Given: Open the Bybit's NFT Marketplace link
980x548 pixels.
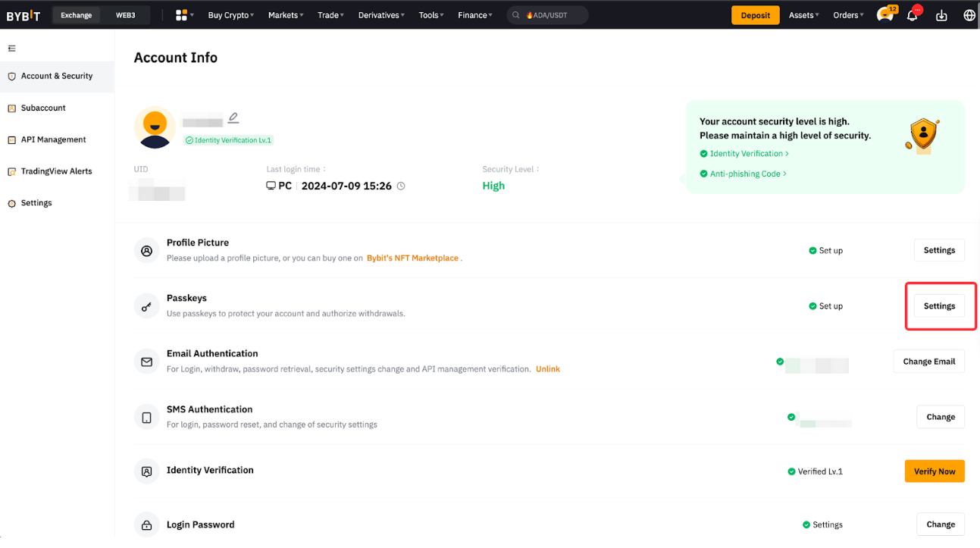Looking at the screenshot, I should coord(412,258).
